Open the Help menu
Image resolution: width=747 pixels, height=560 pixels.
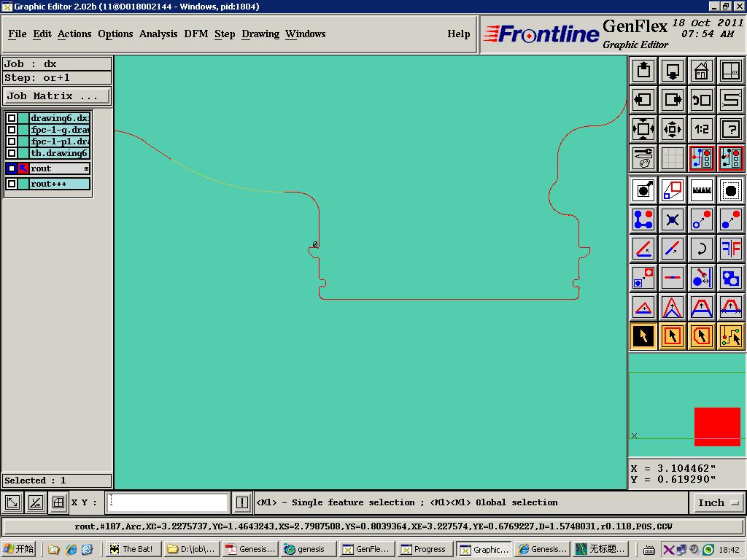pyautogui.click(x=458, y=34)
